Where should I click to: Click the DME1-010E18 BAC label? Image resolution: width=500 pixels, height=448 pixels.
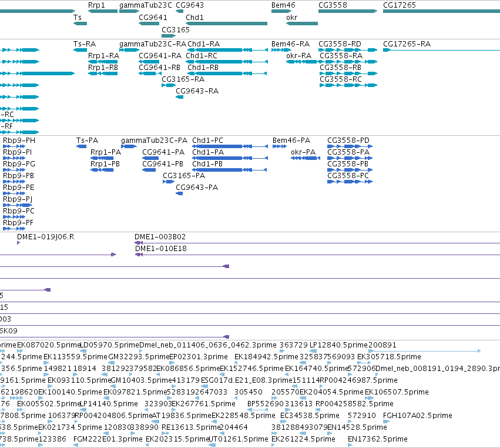[161, 249]
